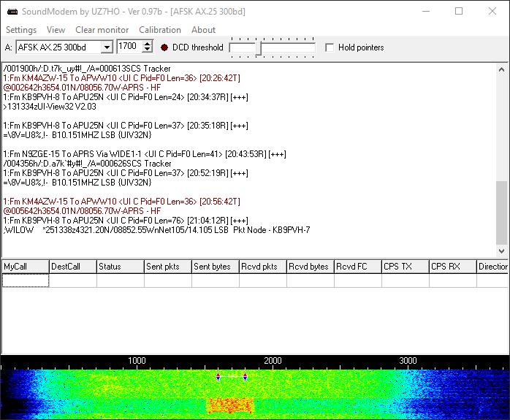Click the left frequency pointer marker on waterfall

tap(218, 377)
